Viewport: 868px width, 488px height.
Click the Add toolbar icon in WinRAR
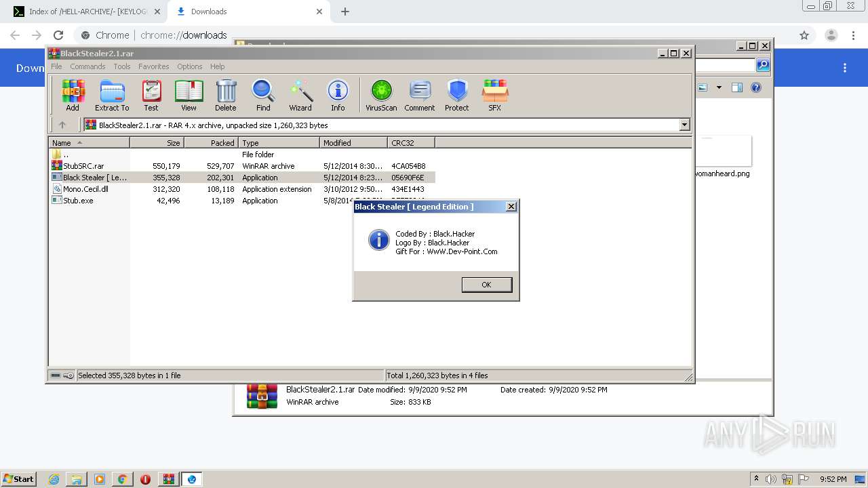click(73, 95)
